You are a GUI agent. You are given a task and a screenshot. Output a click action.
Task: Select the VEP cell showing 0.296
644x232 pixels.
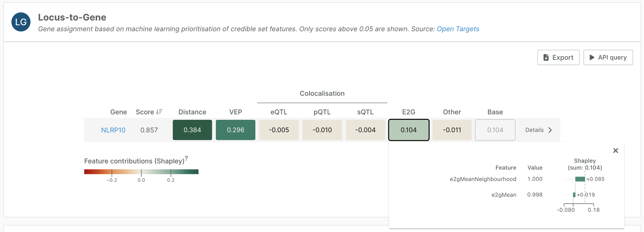[x=235, y=130]
